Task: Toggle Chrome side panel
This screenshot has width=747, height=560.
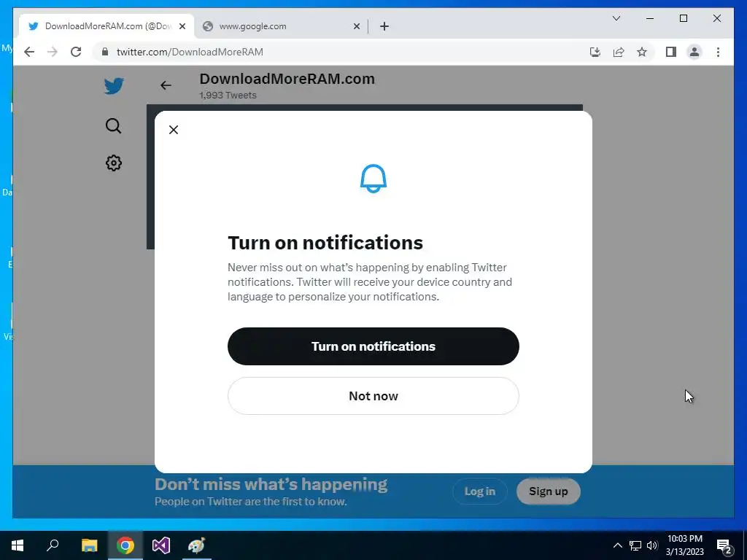Action: (671, 52)
